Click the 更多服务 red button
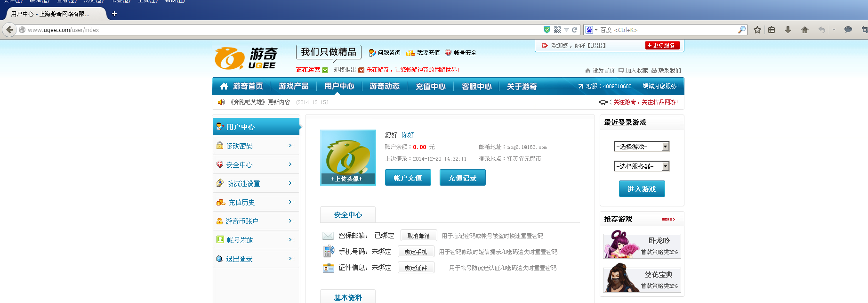The height and width of the screenshot is (303, 868). click(663, 45)
